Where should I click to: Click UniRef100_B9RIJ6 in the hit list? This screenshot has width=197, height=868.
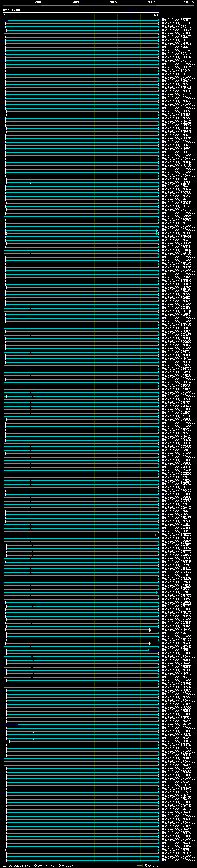(177, 40)
